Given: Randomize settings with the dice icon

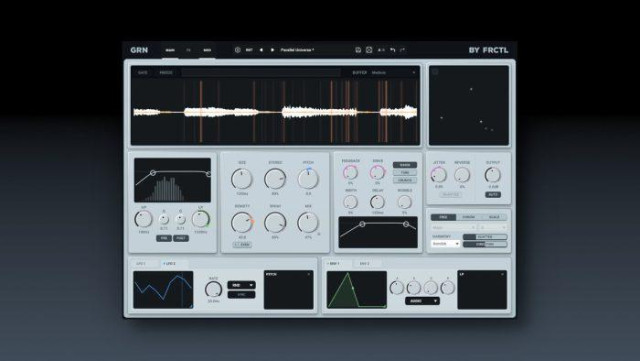Looking at the screenshot, I should [369, 50].
